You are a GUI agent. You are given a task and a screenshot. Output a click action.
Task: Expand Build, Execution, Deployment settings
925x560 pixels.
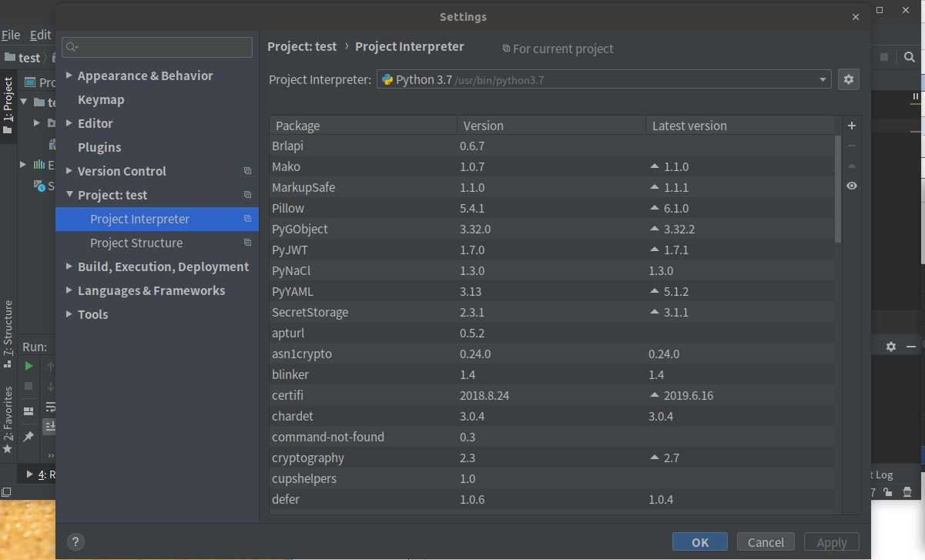point(69,267)
